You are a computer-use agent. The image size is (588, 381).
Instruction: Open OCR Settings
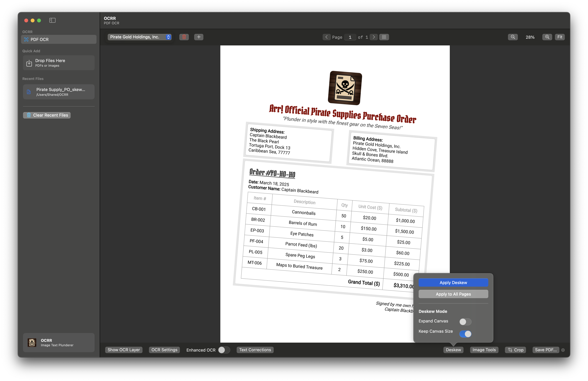tap(164, 350)
